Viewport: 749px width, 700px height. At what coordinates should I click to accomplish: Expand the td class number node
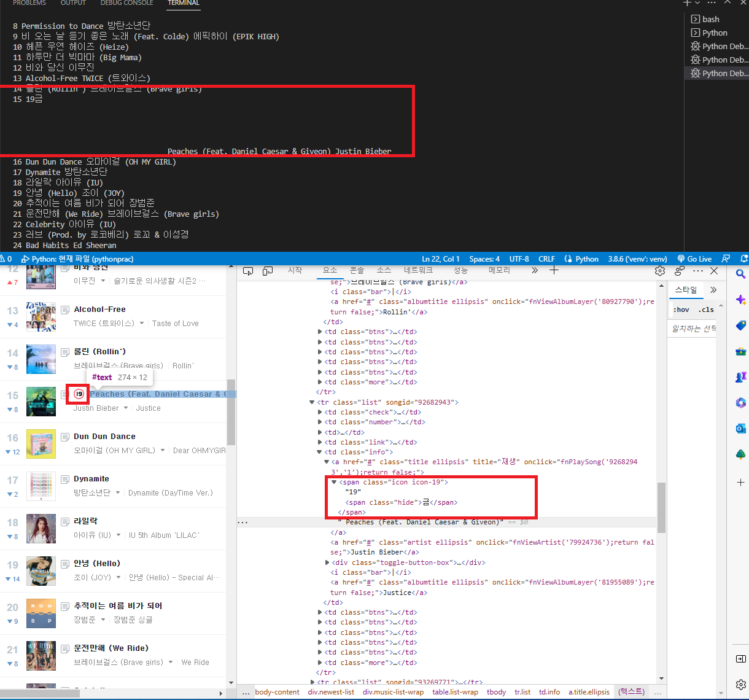click(x=320, y=422)
